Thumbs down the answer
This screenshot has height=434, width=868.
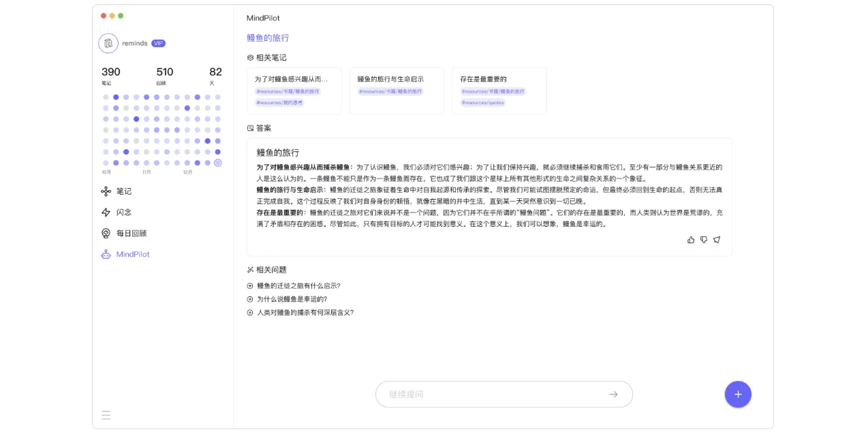pyautogui.click(x=704, y=240)
